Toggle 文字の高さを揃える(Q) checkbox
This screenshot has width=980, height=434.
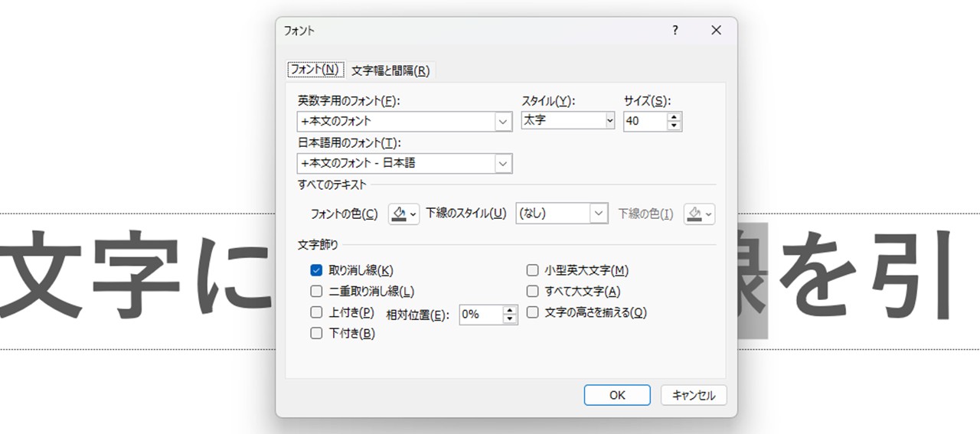pyautogui.click(x=533, y=312)
